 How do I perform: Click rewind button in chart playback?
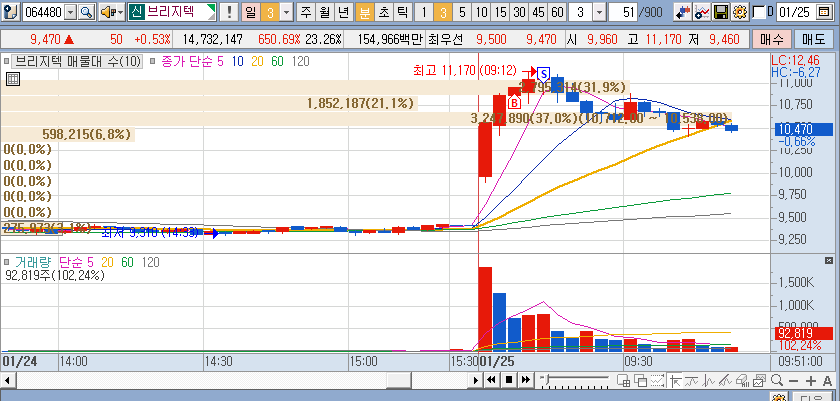pyautogui.click(x=491, y=380)
